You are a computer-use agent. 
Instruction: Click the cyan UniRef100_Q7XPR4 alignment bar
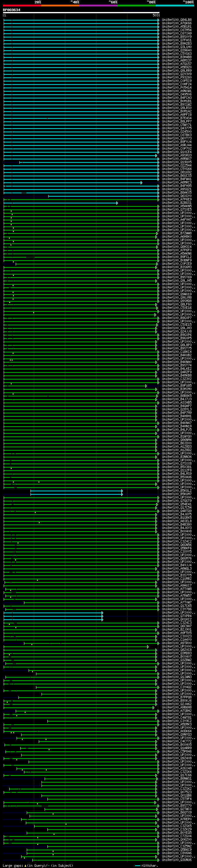(53, 616)
